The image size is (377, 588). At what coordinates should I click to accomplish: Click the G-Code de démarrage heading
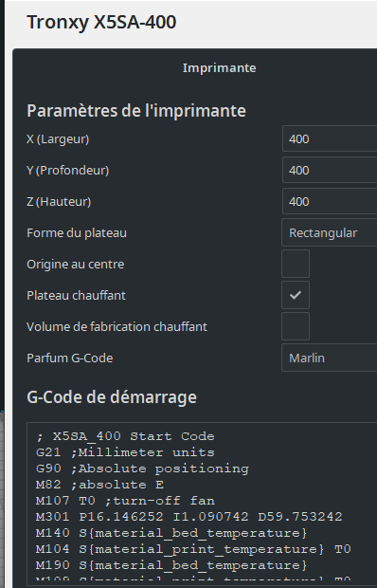pos(112,397)
